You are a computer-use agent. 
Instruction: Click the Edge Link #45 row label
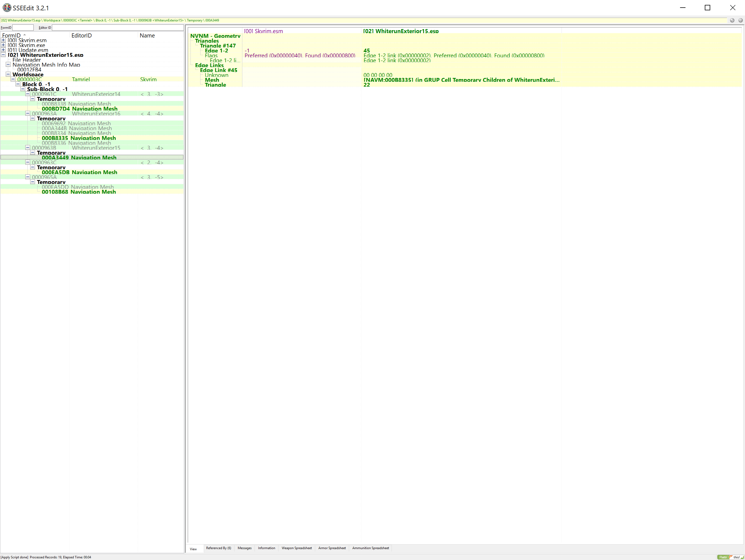pos(219,70)
